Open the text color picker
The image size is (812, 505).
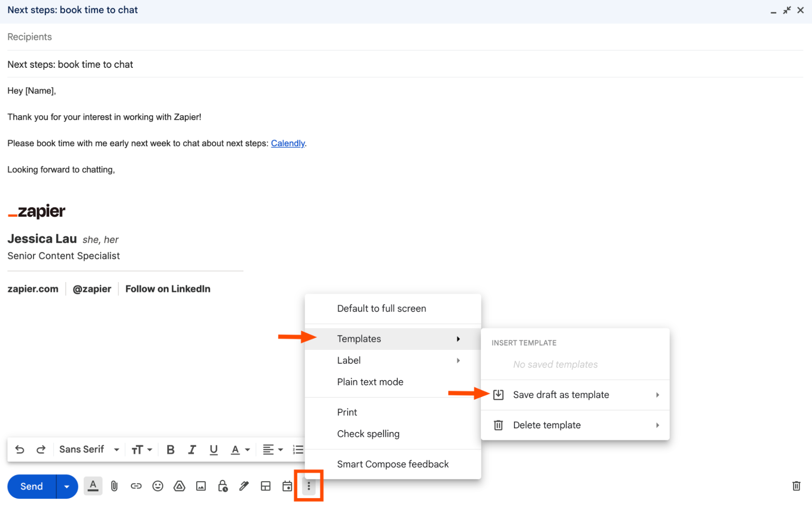pyautogui.click(x=240, y=449)
